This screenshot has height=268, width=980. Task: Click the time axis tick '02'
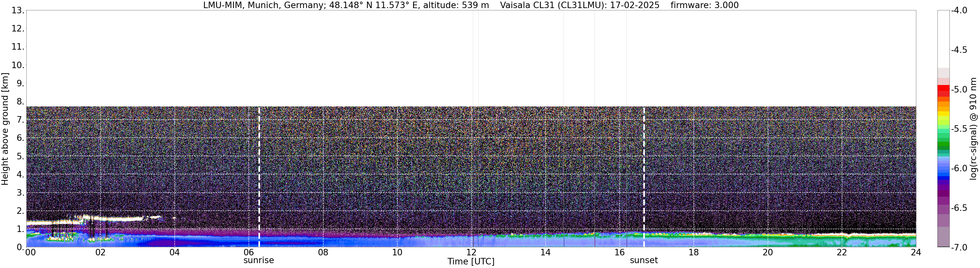point(100,253)
